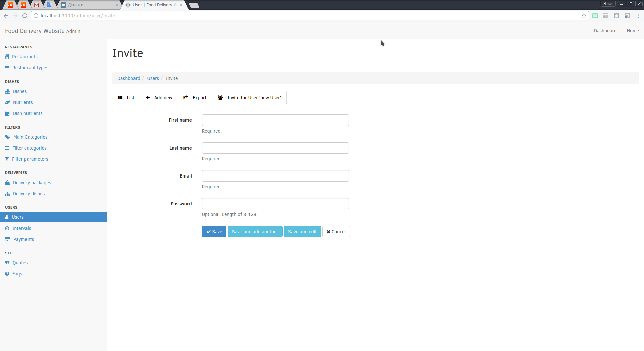Open the Nazar profile button
Screen dimensions: 644x351
[608, 4]
